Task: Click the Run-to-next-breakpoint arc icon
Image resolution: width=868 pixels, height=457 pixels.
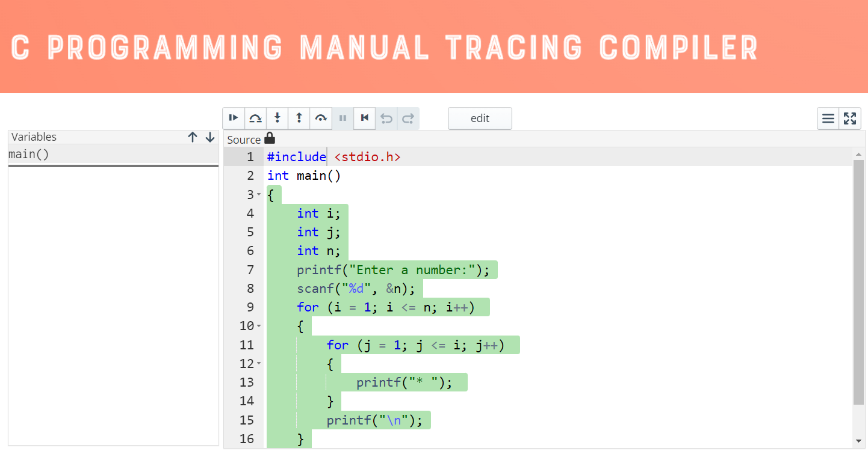Action: click(321, 118)
